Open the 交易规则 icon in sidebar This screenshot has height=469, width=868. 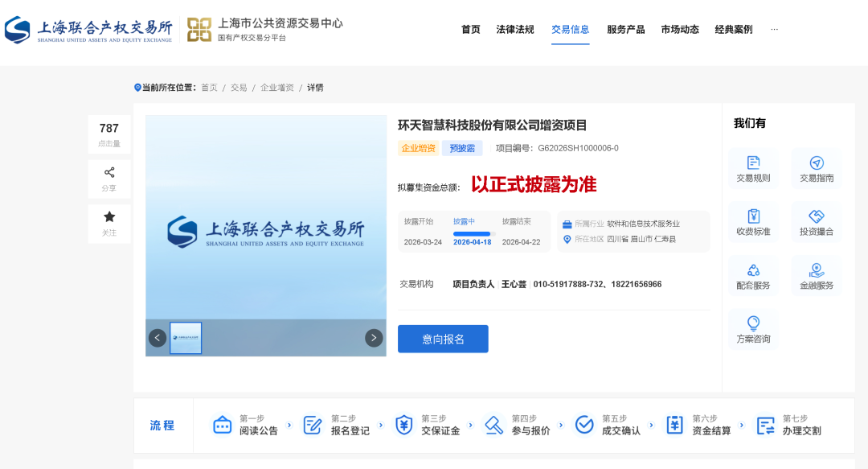753,163
